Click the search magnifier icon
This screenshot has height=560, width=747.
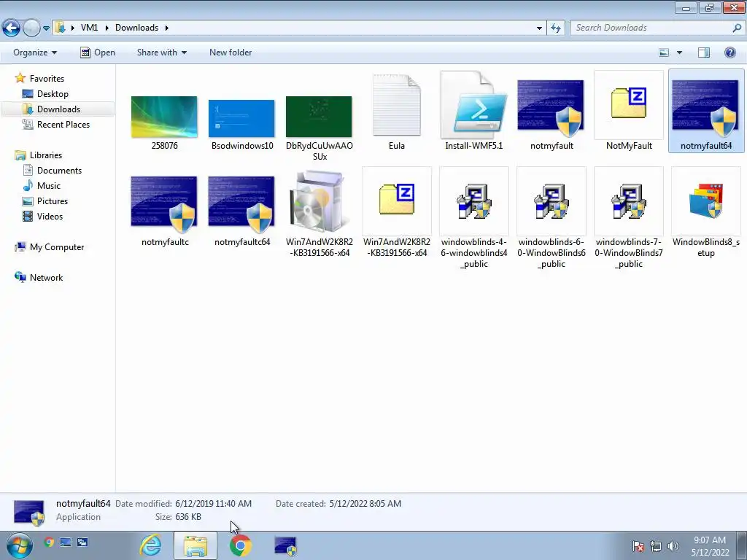[x=737, y=28]
